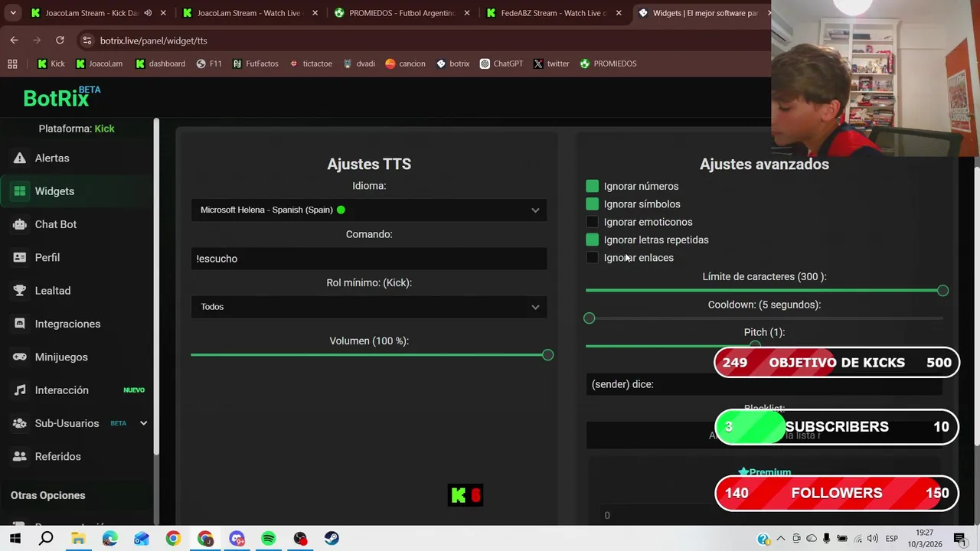Open the F11 bookmark
980x551 pixels.
pyautogui.click(x=209, y=64)
